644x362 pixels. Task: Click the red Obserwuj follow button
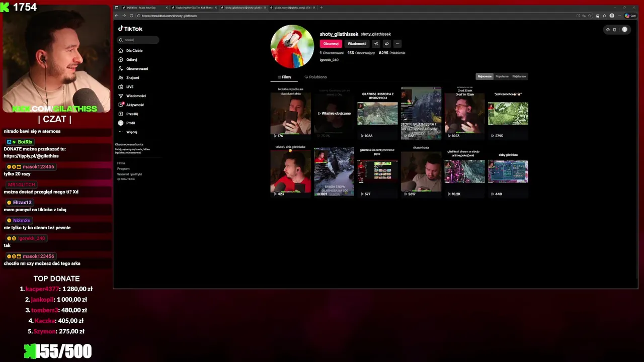point(331,44)
